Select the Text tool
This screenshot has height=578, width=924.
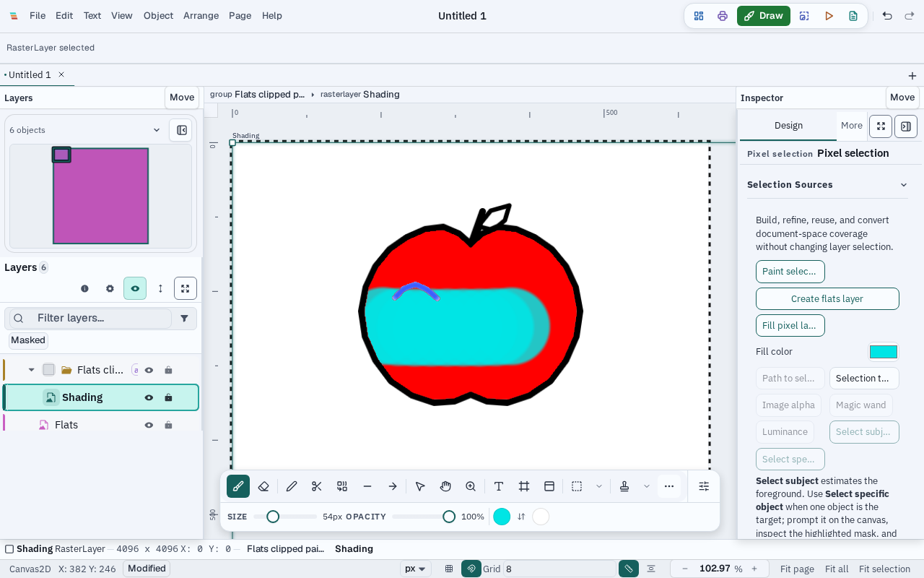coord(499,486)
